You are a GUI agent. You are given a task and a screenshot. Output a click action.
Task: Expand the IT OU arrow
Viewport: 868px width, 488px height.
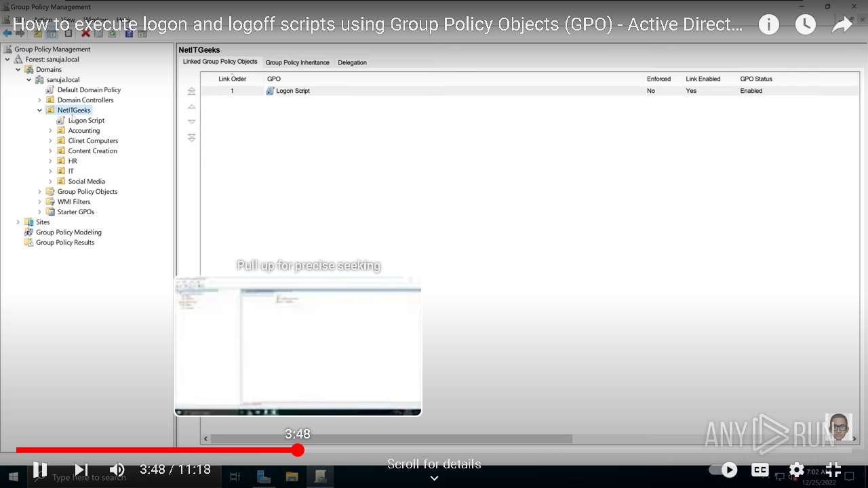[51, 171]
